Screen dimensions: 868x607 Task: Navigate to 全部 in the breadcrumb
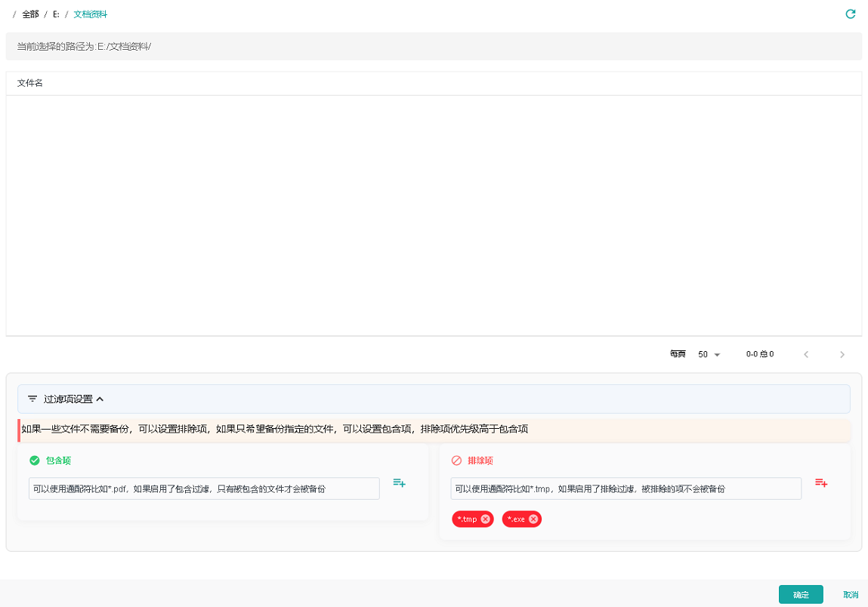tap(30, 14)
